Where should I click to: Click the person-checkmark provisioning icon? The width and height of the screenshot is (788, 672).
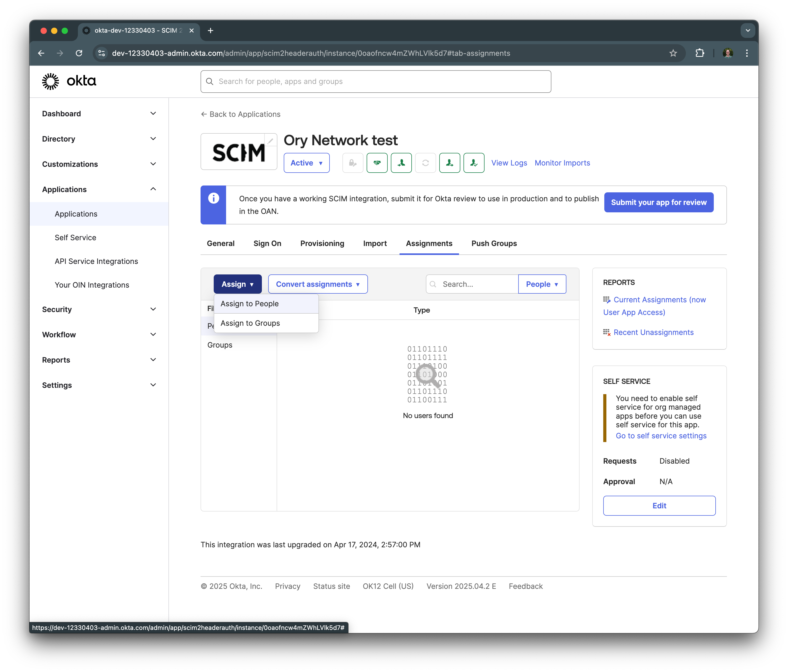pos(473,163)
